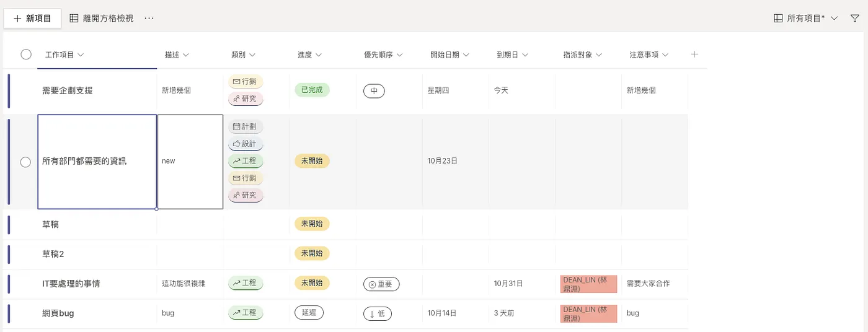Open the 所有項目 view selector
This screenshot has height=332, width=868.
tap(806, 19)
